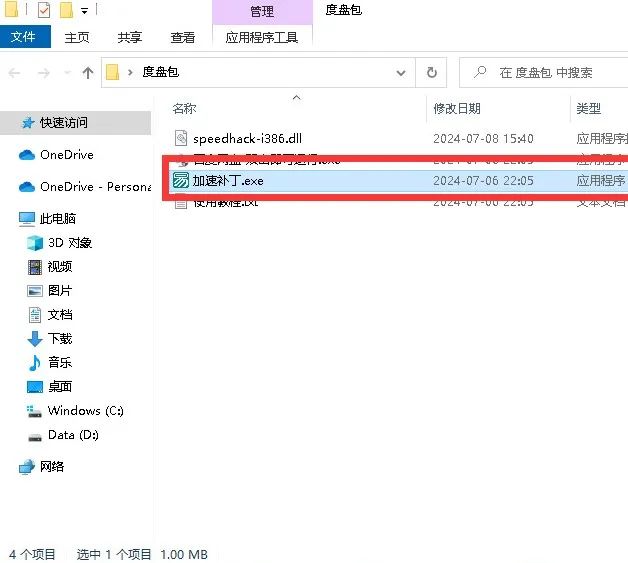Switch to the 共享 ribbon tab
This screenshot has height=563, width=628.
pyautogui.click(x=130, y=37)
